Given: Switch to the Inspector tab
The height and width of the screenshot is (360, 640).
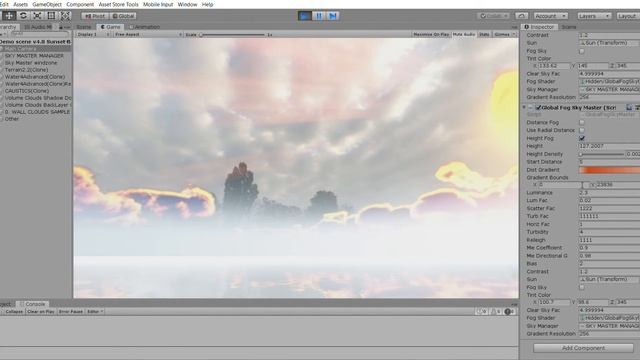Looking at the screenshot, I should point(540,27).
